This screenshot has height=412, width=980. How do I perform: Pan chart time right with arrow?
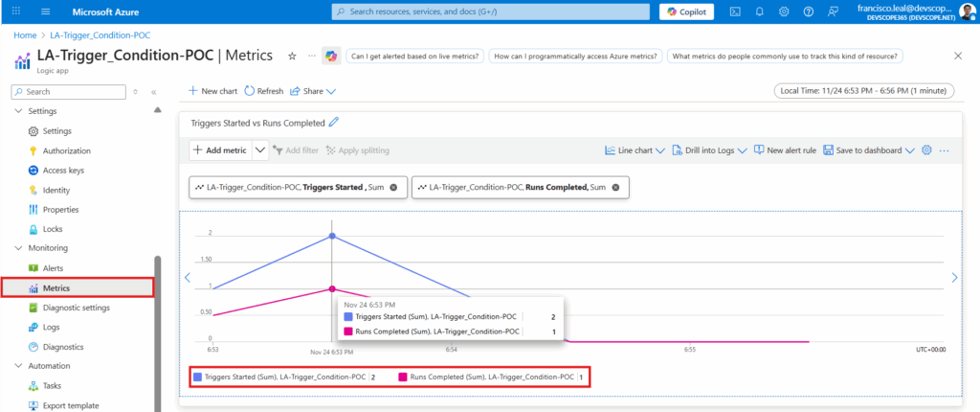point(954,277)
